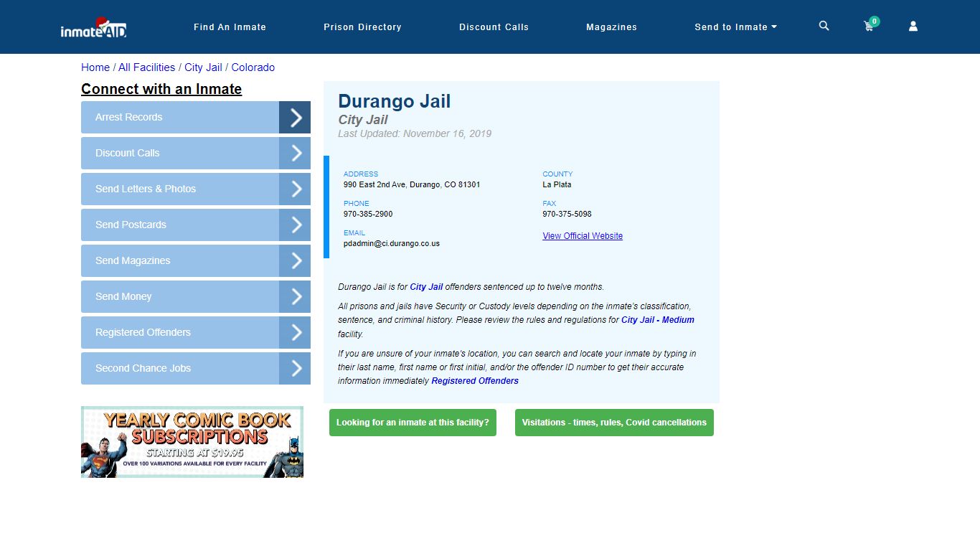Open Discount Calls in top navigation

(x=494, y=27)
